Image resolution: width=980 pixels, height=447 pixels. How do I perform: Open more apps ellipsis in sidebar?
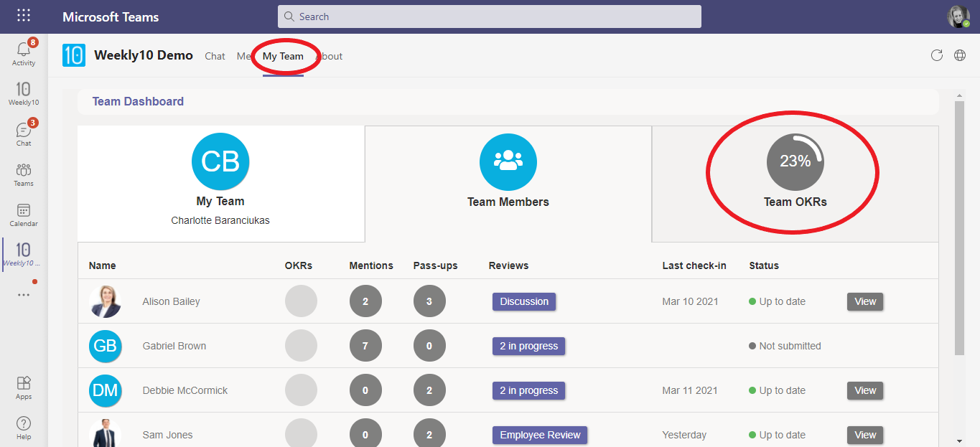click(x=24, y=294)
